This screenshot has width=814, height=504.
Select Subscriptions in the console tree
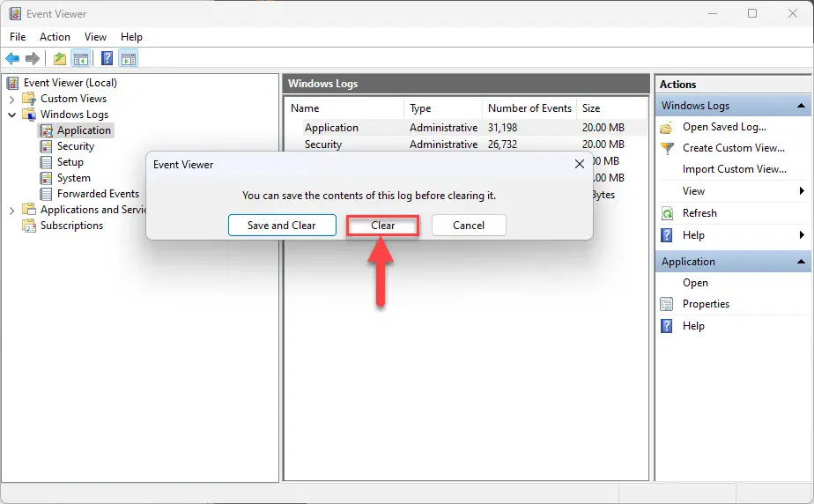71,226
